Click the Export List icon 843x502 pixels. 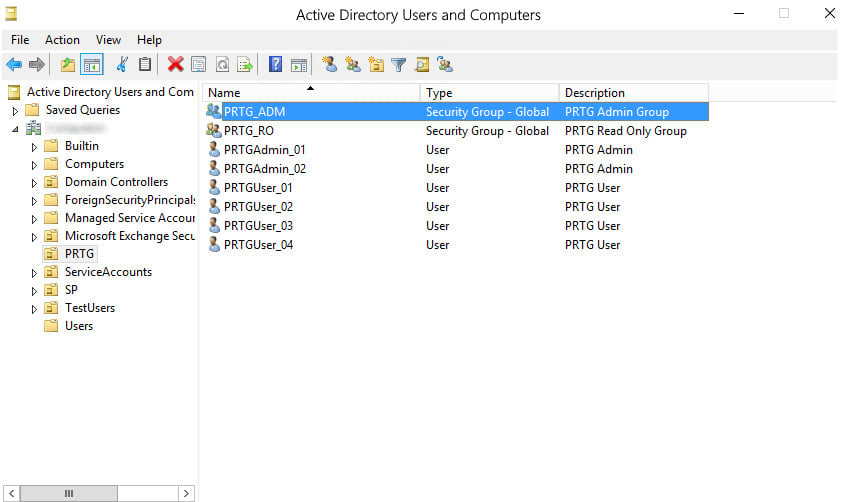[245, 65]
